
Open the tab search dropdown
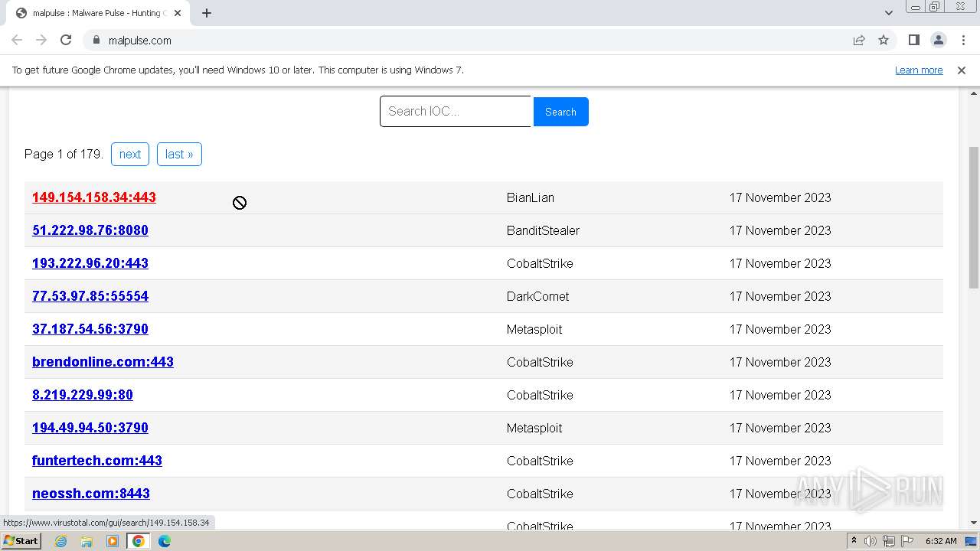(888, 13)
